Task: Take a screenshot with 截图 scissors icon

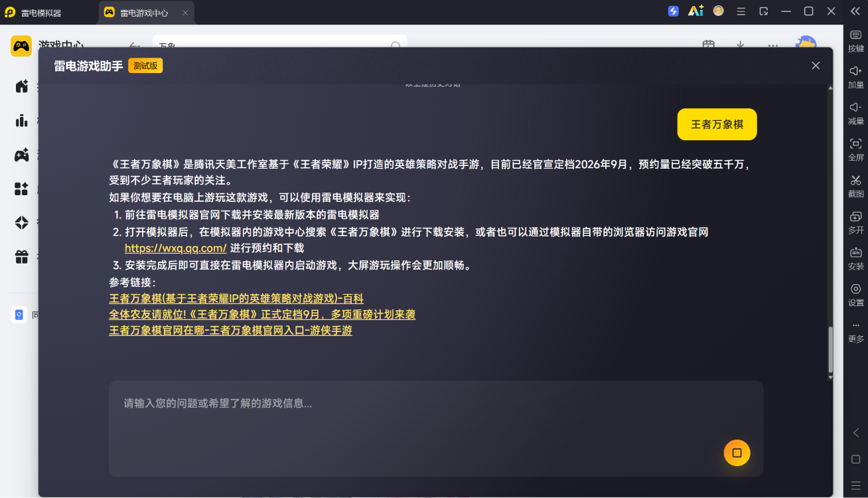Action: click(856, 180)
